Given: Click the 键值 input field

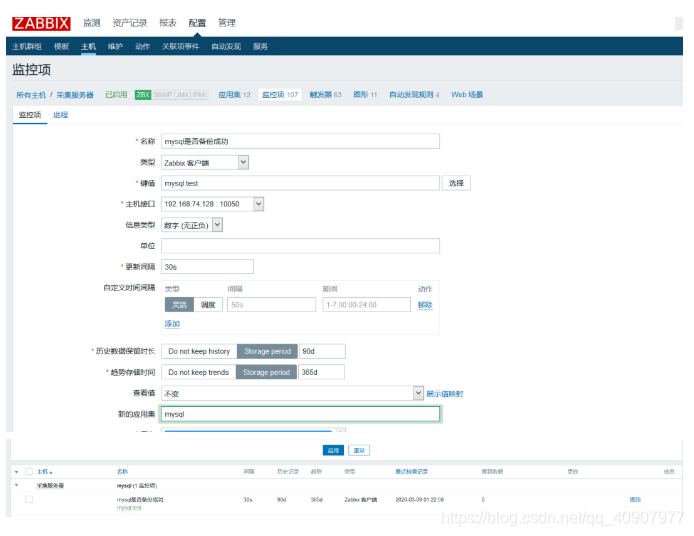Looking at the screenshot, I should (x=300, y=183).
